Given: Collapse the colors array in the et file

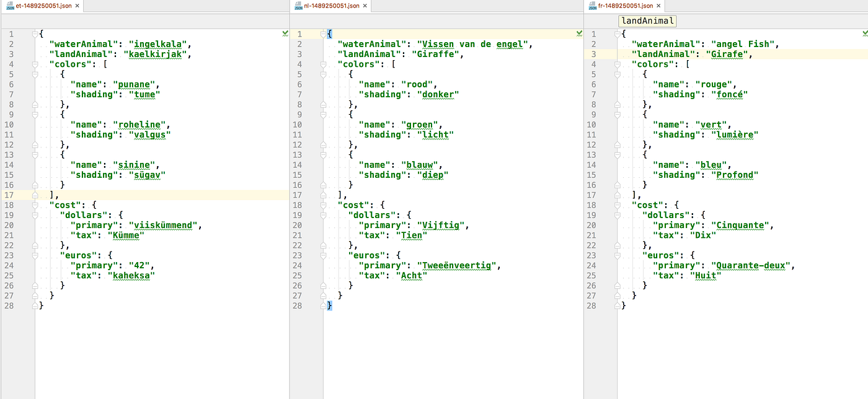Looking at the screenshot, I should point(35,64).
